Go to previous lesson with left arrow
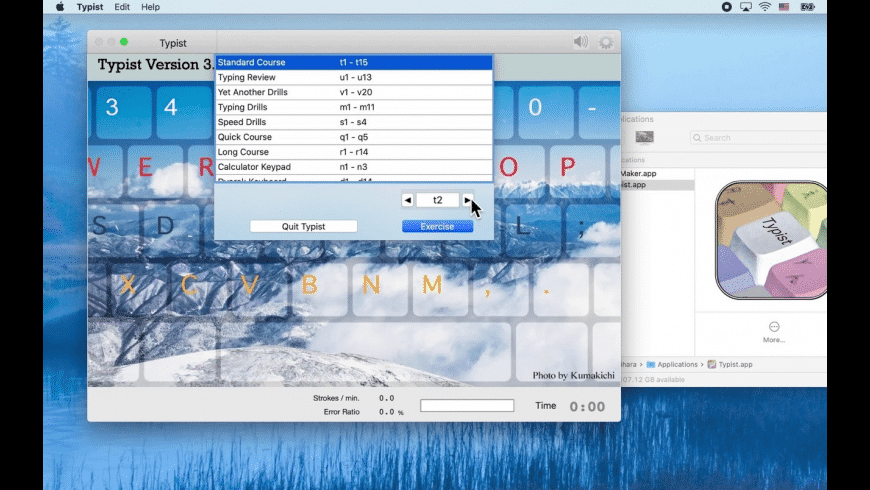 (x=408, y=200)
